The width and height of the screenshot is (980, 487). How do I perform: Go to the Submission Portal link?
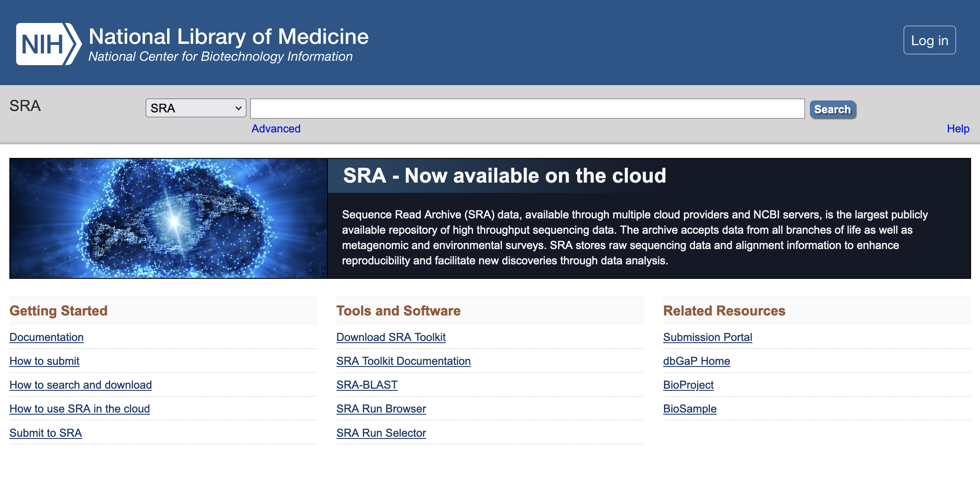pyautogui.click(x=707, y=337)
